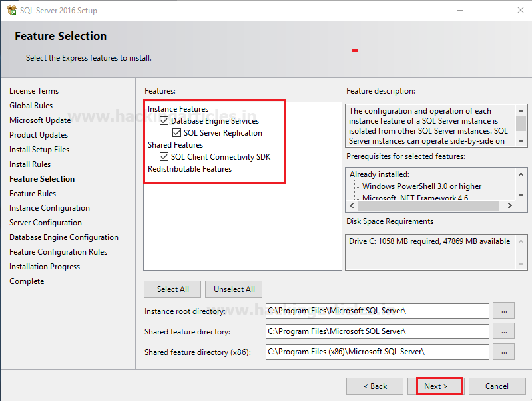The height and width of the screenshot is (401, 532).
Task: Select Install Rules step in sidebar
Action: 30,164
